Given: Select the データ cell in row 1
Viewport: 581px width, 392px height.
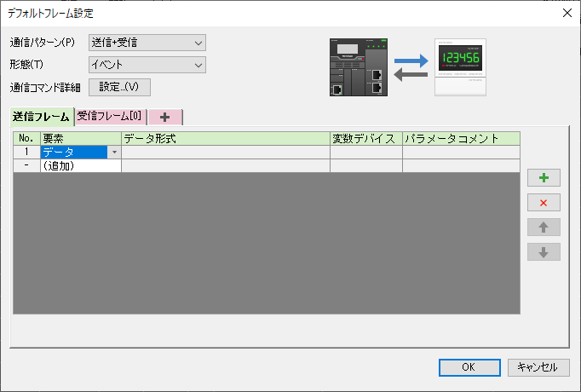Looking at the screenshot, I should click(74, 153).
